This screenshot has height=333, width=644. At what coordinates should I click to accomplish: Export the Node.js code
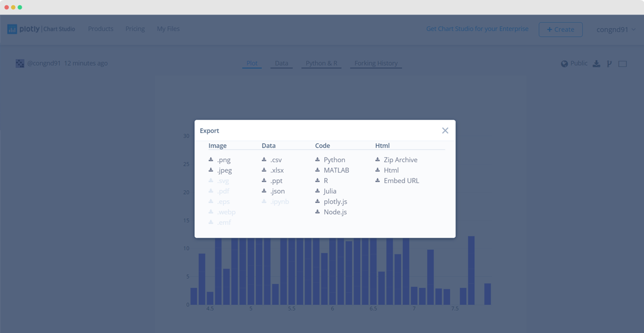[x=331, y=212]
